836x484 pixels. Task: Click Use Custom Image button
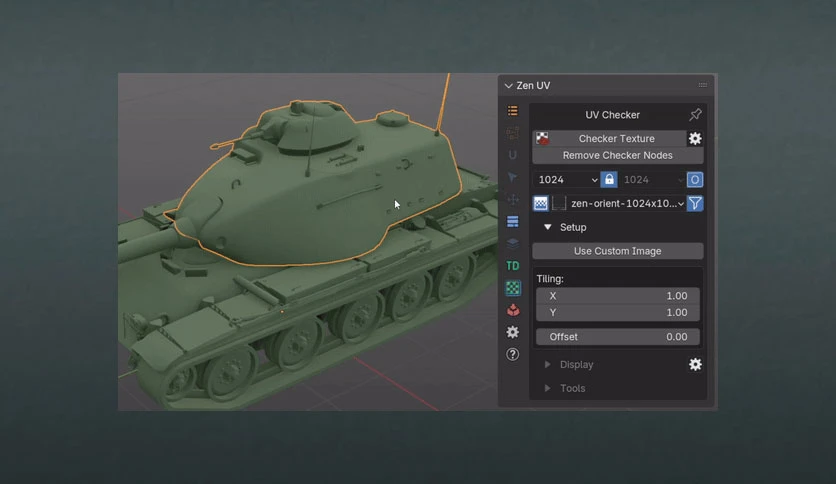pyautogui.click(x=617, y=251)
